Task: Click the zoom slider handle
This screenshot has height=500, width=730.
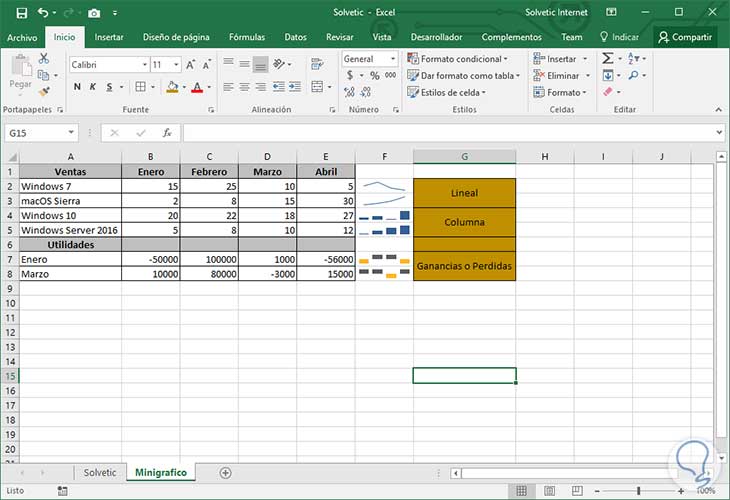Action: pos(639,491)
